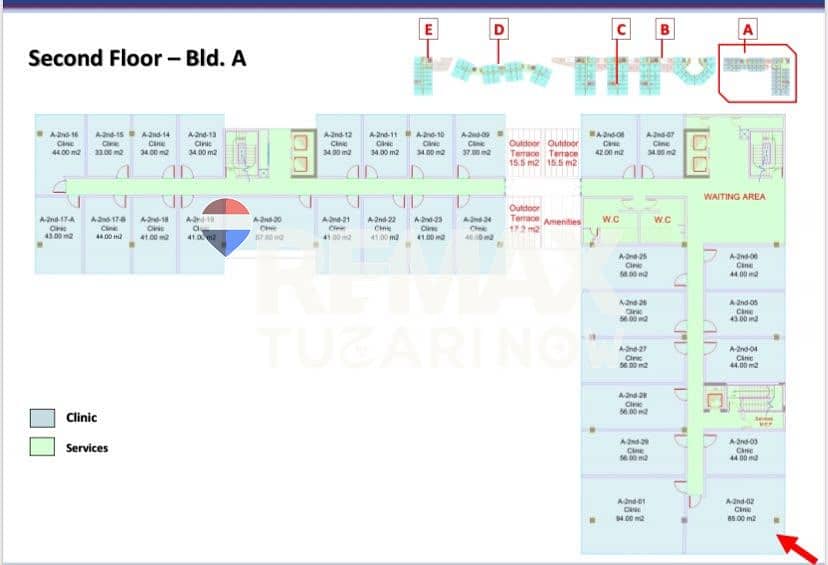Select clinic A-2nd-11 room label
This screenshot has height=565, width=828.
[384, 144]
